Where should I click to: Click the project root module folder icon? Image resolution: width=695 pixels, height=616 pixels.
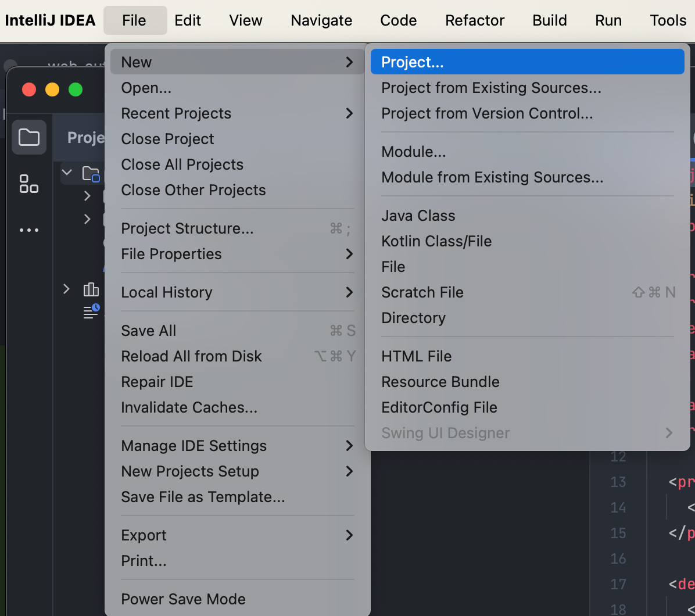(91, 173)
